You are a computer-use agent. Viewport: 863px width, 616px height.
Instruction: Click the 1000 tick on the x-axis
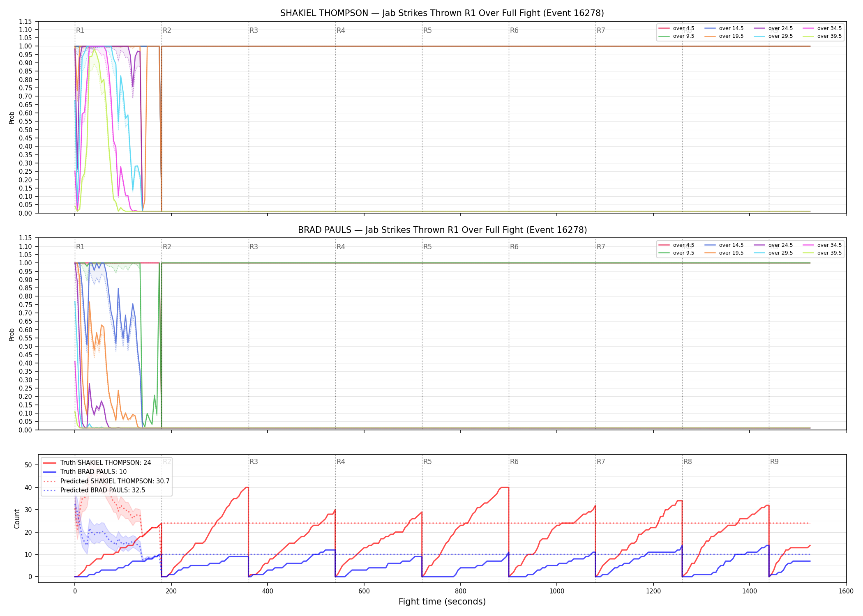[557, 591]
